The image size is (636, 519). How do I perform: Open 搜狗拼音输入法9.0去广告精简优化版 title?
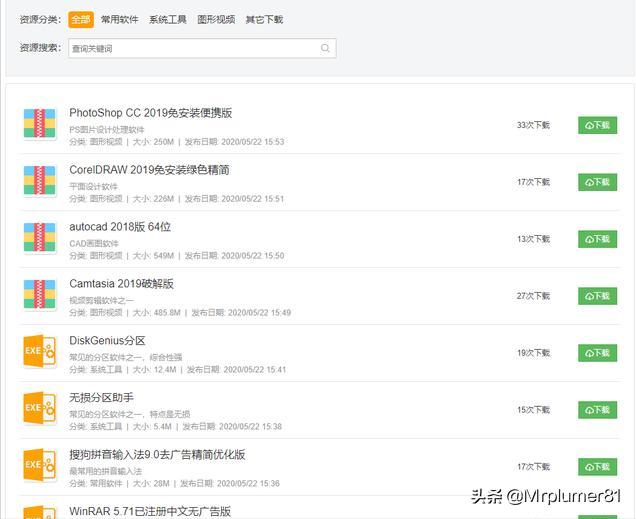click(157, 454)
